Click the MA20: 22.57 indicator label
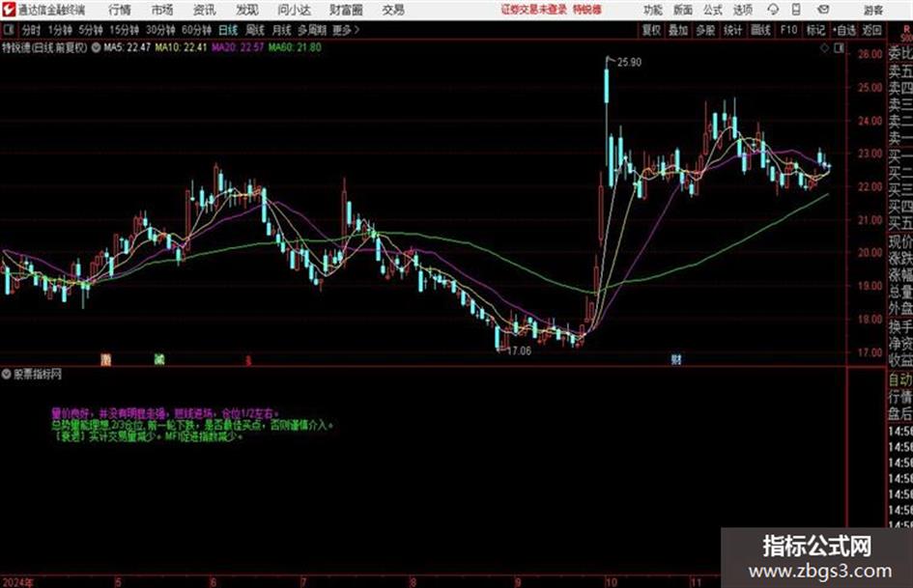The image size is (913, 588). pos(238,47)
